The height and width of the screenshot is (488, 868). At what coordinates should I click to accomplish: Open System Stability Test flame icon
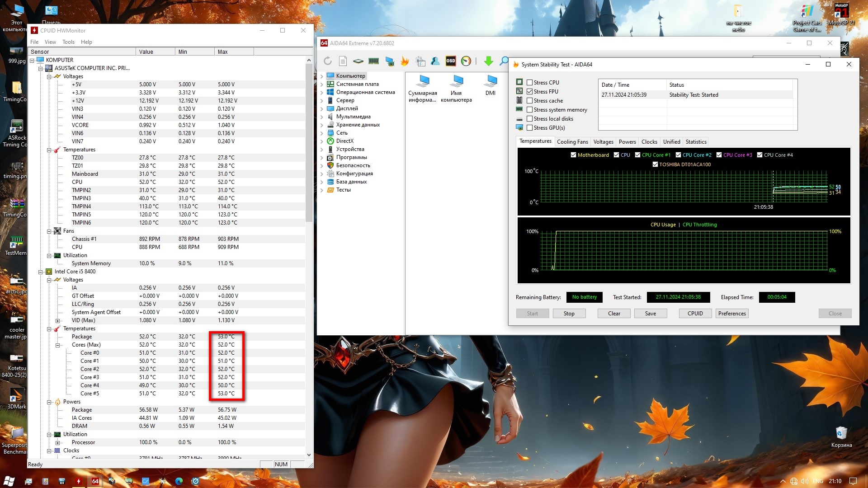pyautogui.click(x=405, y=61)
